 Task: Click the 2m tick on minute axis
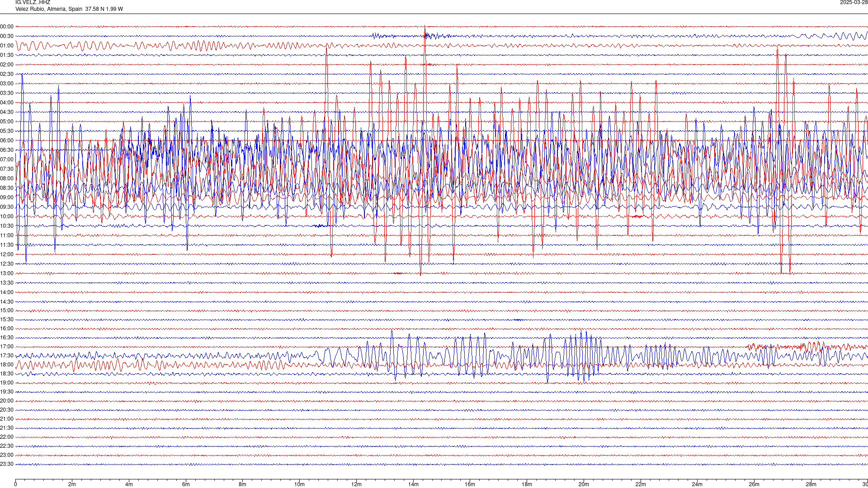click(72, 484)
